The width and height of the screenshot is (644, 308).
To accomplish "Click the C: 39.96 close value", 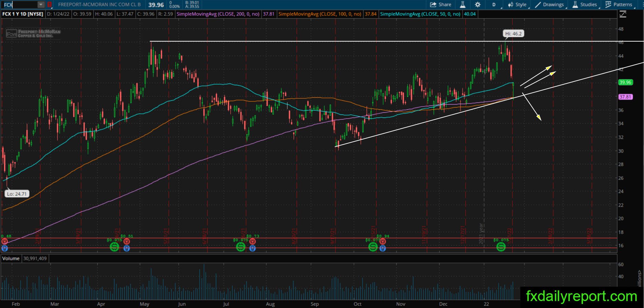I will pos(146,14).
